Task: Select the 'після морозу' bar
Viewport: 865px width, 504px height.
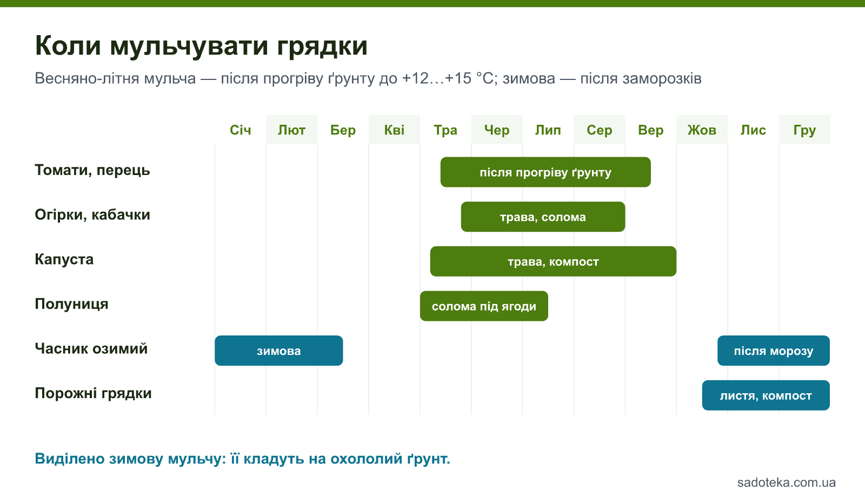Action: tap(774, 351)
